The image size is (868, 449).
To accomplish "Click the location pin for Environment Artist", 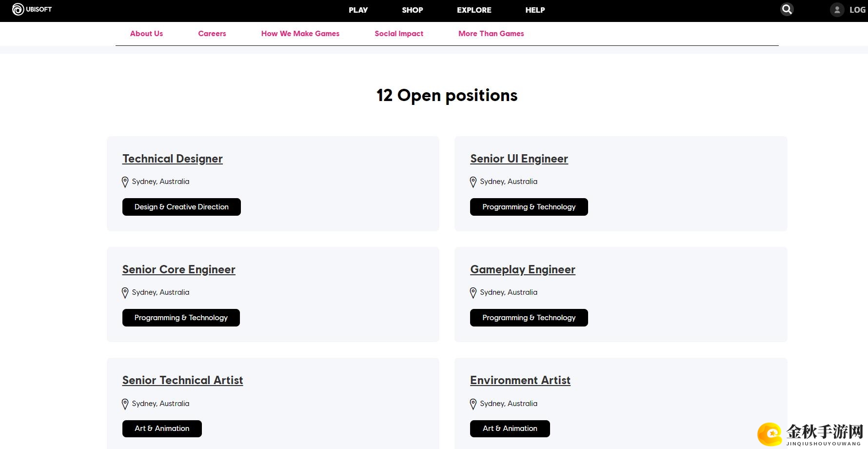I will coord(473,404).
